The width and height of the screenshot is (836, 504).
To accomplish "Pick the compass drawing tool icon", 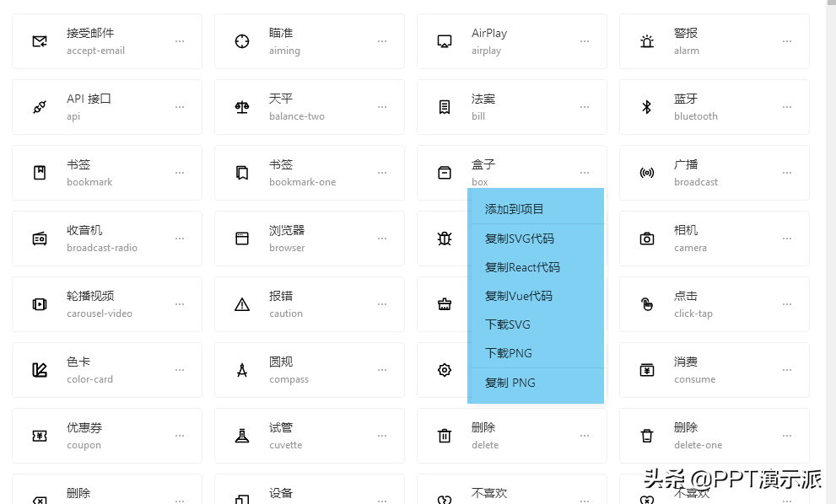I will click(x=242, y=370).
